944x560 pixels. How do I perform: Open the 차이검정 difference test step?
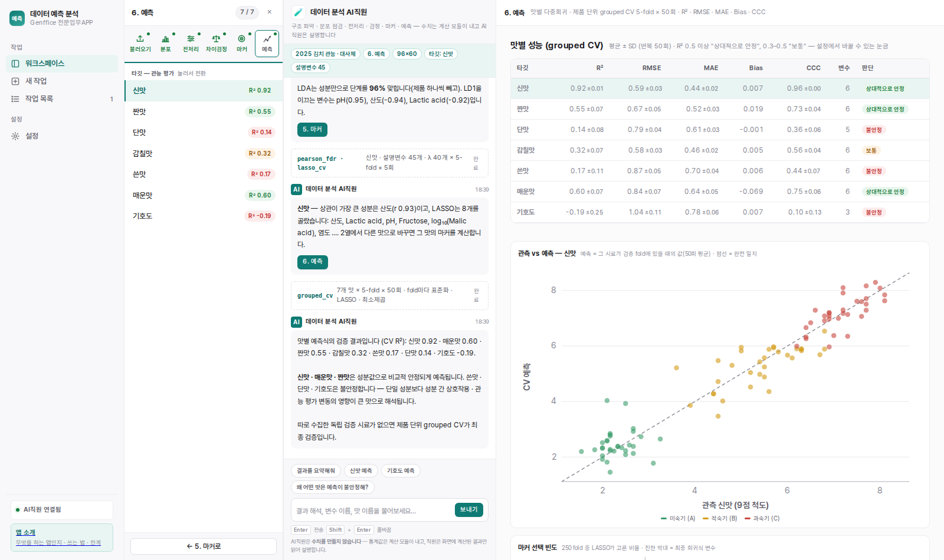click(217, 44)
